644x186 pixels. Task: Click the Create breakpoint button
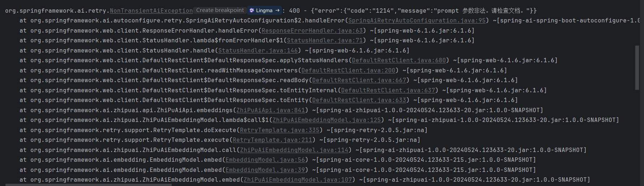(220, 10)
